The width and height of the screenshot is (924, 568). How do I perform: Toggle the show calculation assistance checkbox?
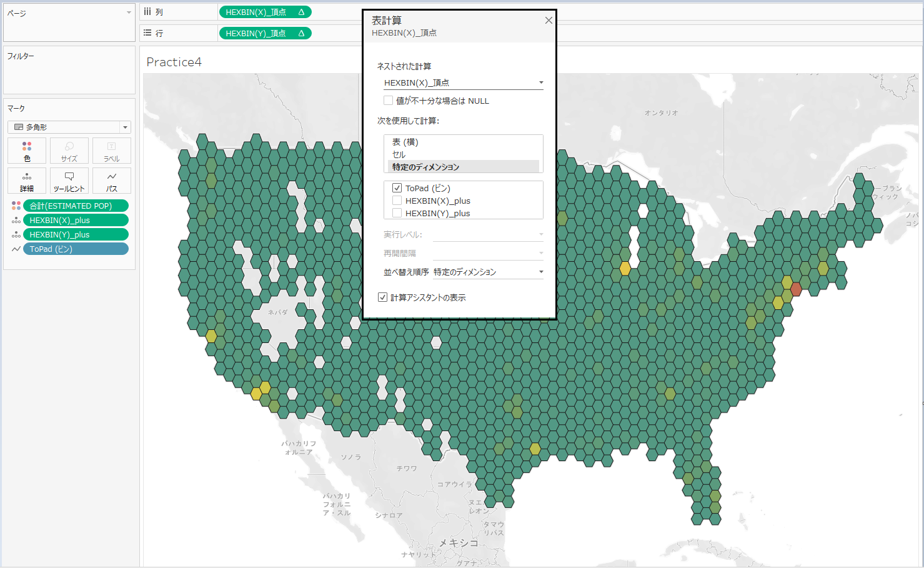pyautogui.click(x=382, y=297)
